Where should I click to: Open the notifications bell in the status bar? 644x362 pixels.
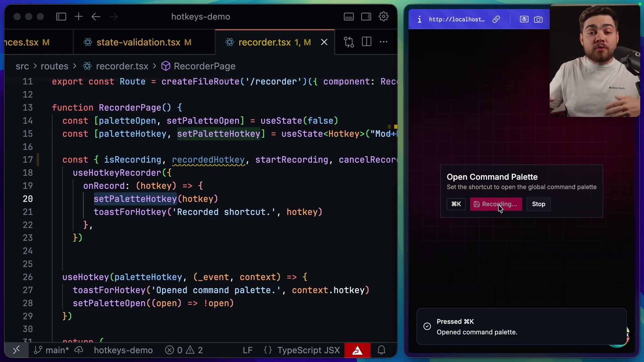tap(381, 350)
